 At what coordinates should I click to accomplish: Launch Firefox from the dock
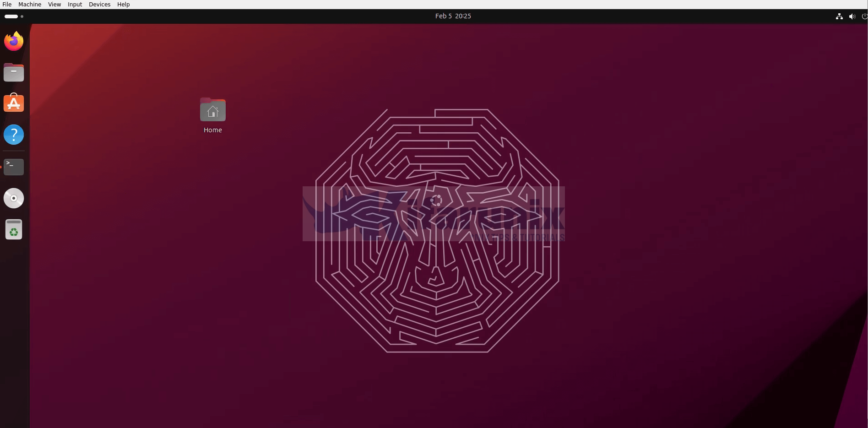[x=14, y=41]
